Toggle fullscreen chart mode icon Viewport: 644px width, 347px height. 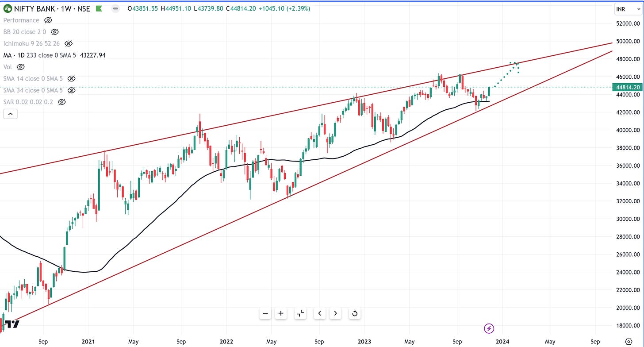coord(300,313)
